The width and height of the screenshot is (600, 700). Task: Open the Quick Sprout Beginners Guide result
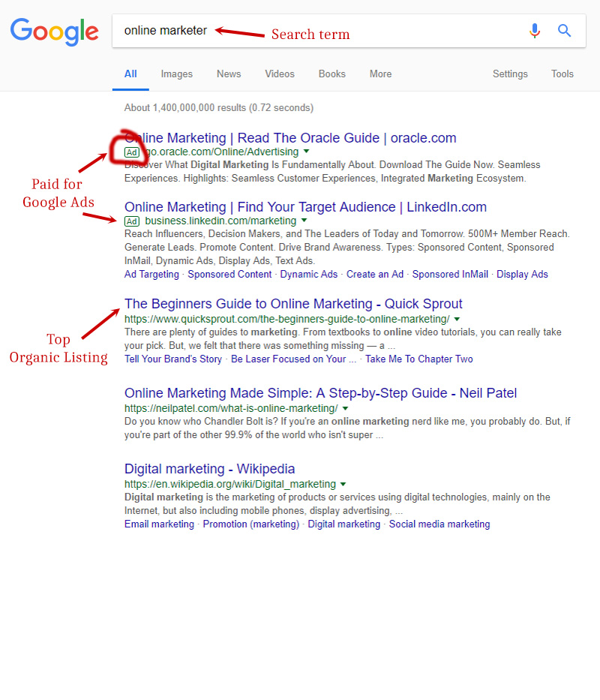point(293,304)
